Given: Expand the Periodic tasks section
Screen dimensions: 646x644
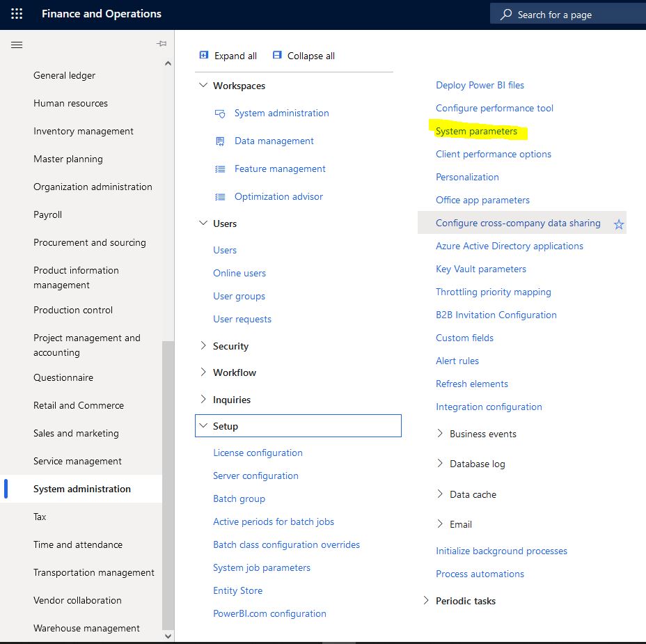Looking at the screenshot, I should (426, 600).
